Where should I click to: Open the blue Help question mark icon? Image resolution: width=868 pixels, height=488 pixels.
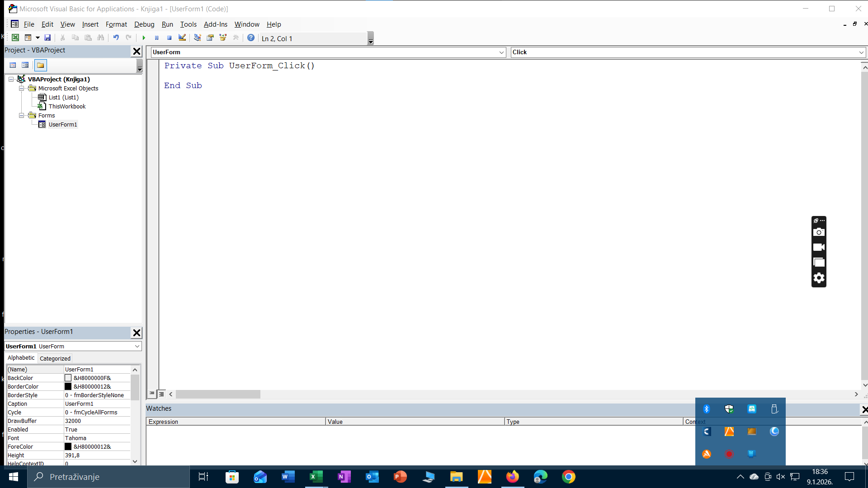coord(251,38)
